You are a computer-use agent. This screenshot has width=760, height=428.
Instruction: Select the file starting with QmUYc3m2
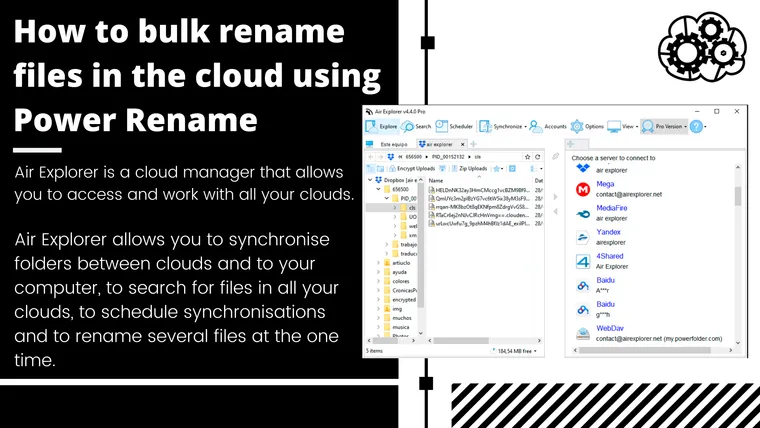tap(479, 199)
